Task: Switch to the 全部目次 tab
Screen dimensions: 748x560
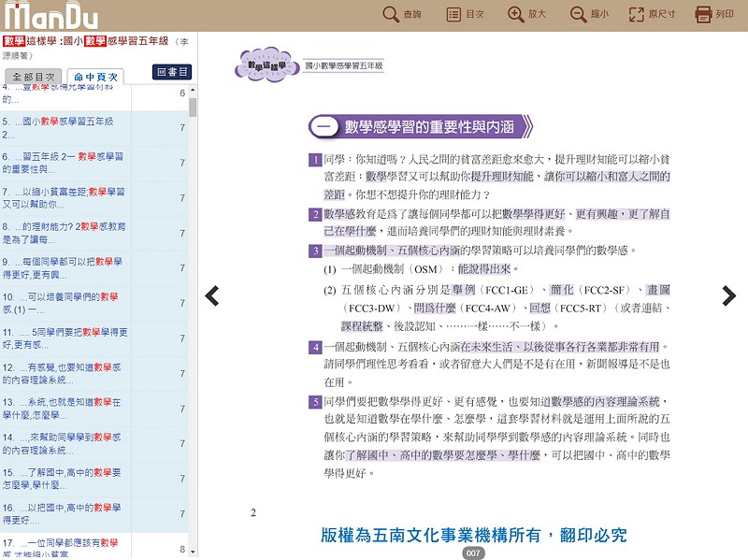Action: (34, 77)
